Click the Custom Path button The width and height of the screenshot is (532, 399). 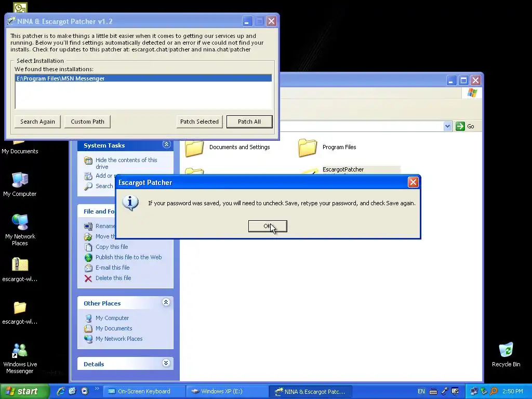[87, 122]
